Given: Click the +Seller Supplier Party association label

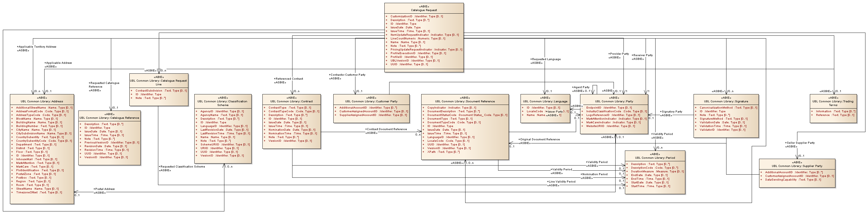Looking at the screenshot, I should coord(800,143).
